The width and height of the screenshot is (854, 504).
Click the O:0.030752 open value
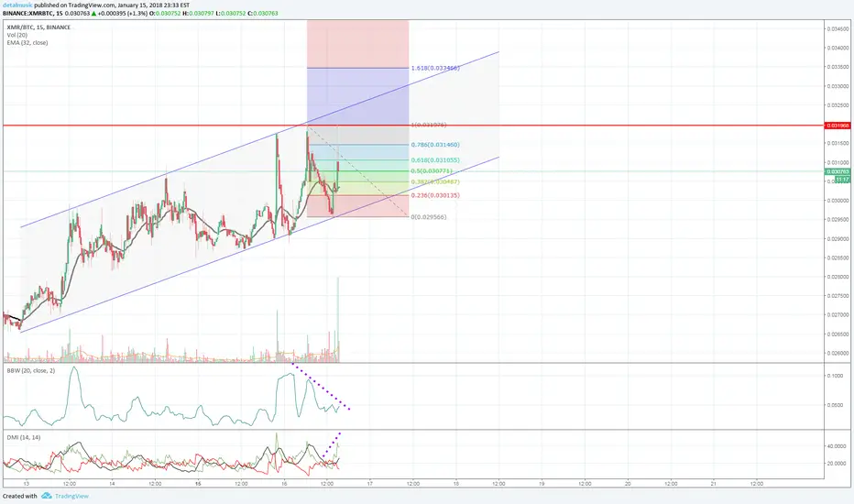pos(167,13)
